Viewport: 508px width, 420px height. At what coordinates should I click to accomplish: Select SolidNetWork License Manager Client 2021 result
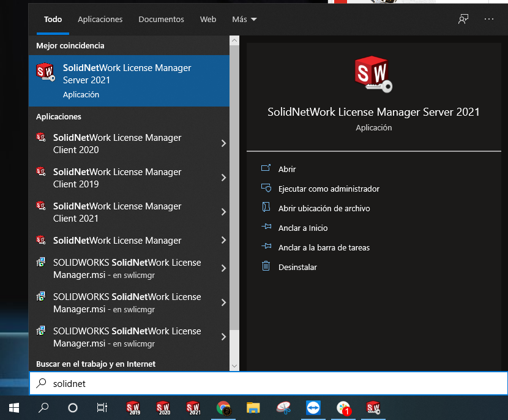(x=129, y=212)
